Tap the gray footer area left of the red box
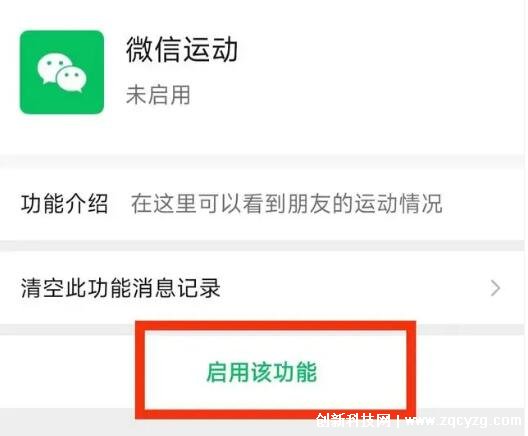The width and height of the screenshot is (528, 436). (67, 422)
